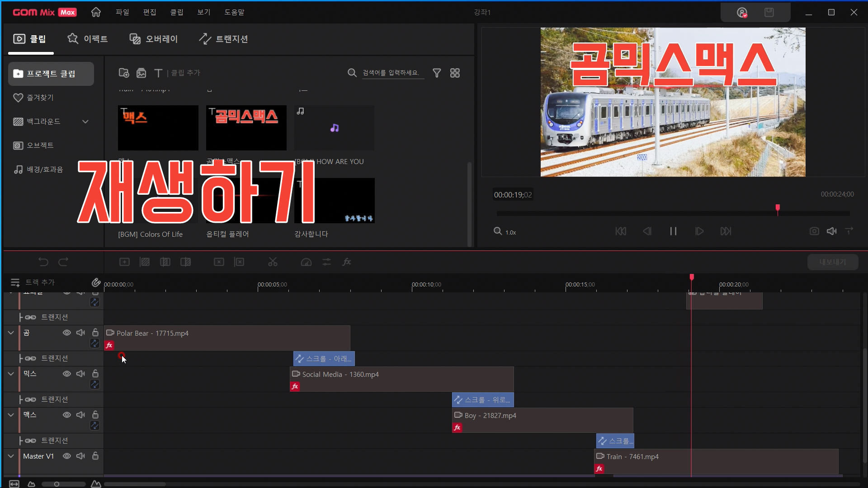Open the clip adjust sliders tool
Image resolution: width=868 pixels, height=488 pixels.
tap(326, 262)
